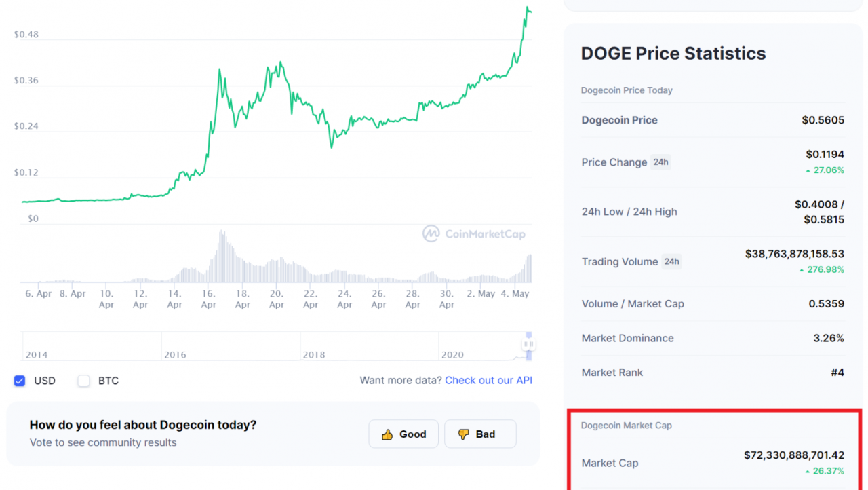Click the 24h badge next to Trading Volume

click(671, 261)
